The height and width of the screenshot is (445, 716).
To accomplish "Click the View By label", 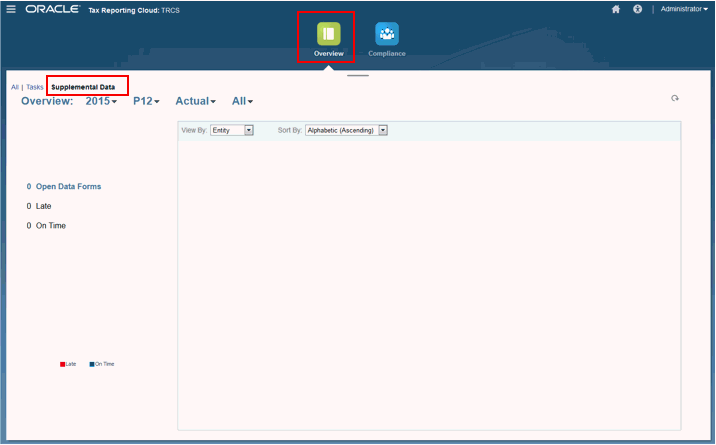I will click(x=194, y=131).
